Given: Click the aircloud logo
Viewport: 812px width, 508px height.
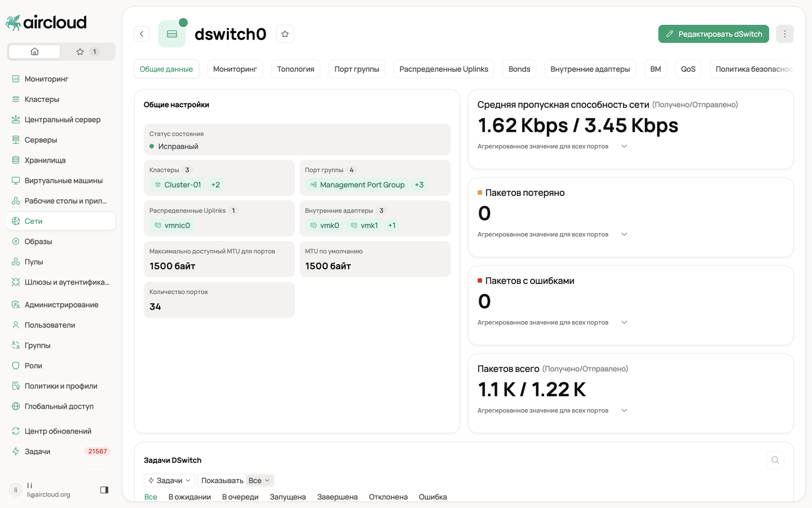Looking at the screenshot, I should point(46,23).
